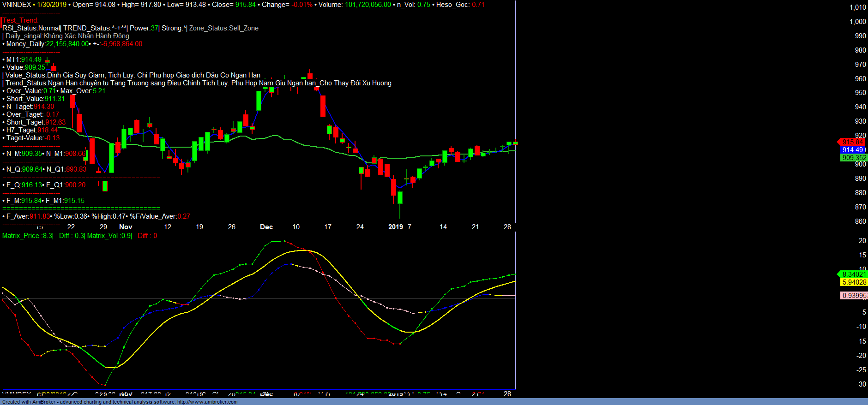Viewport: 868px width, 405px height.
Task: Click the pink 0.93995 indicator value tag
Action: pyautogui.click(x=854, y=296)
